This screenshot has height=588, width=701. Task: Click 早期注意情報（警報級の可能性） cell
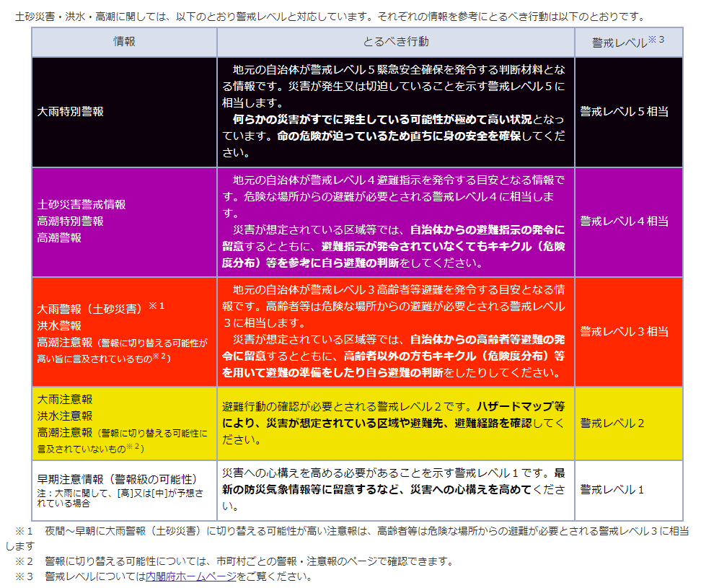124,491
